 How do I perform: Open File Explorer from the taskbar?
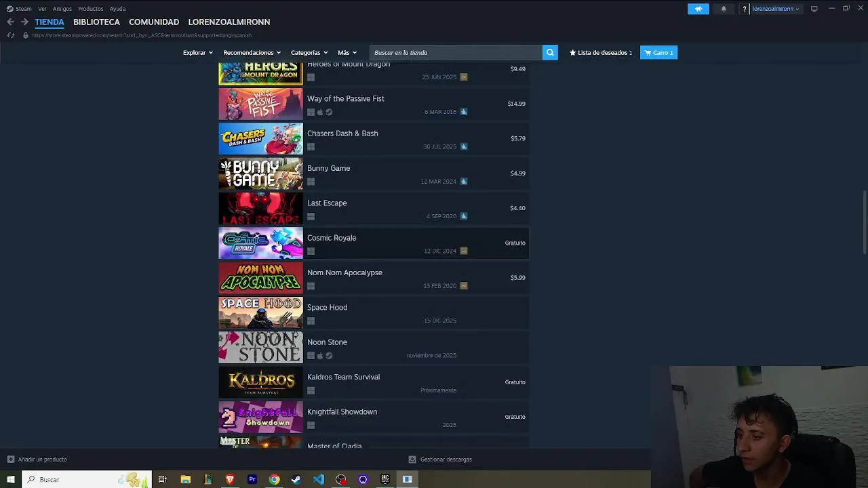(185, 479)
